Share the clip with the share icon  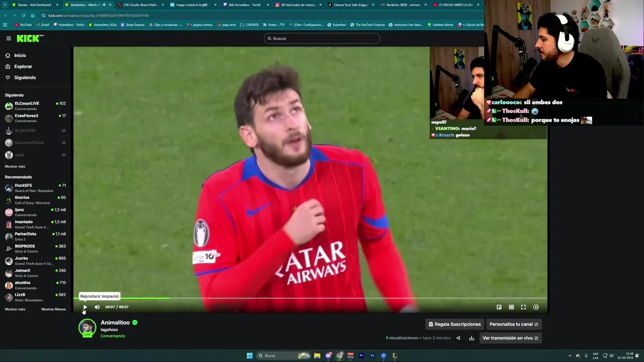pos(458,338)
